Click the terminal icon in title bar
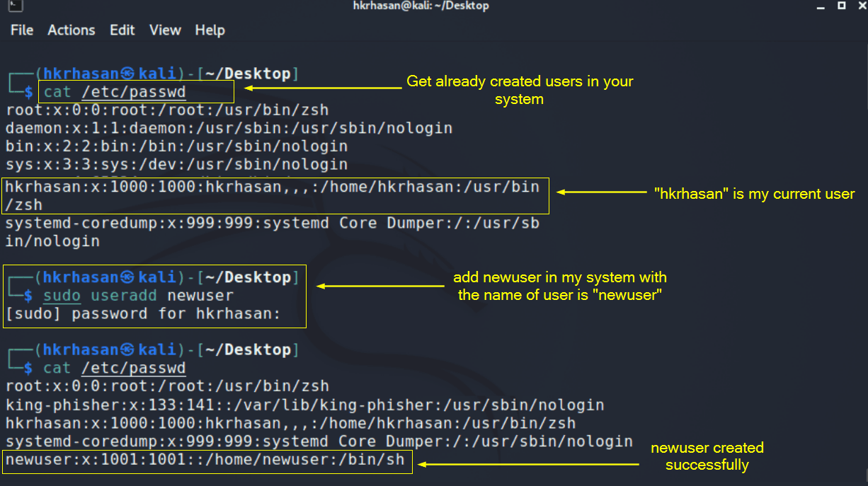 click(x=16, y=6)
